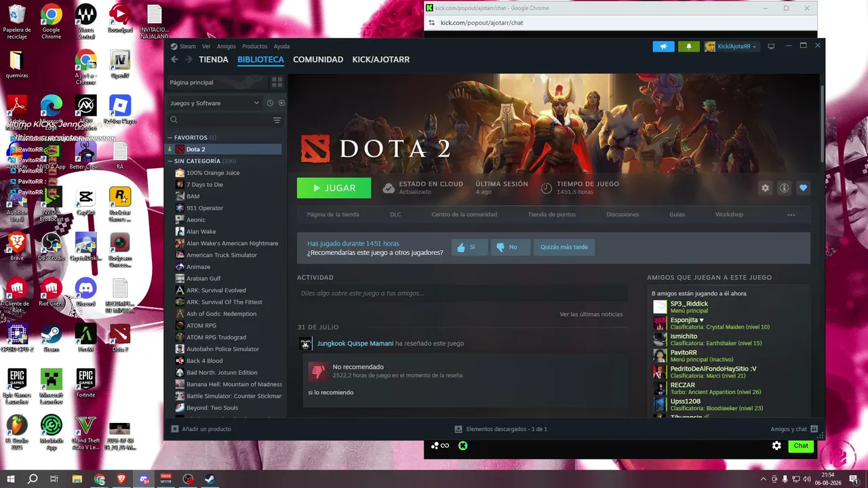Screen dimensions: 868x488
Task: Open Fortnite desktop shortcut
Action: click(x=85, y=383)
